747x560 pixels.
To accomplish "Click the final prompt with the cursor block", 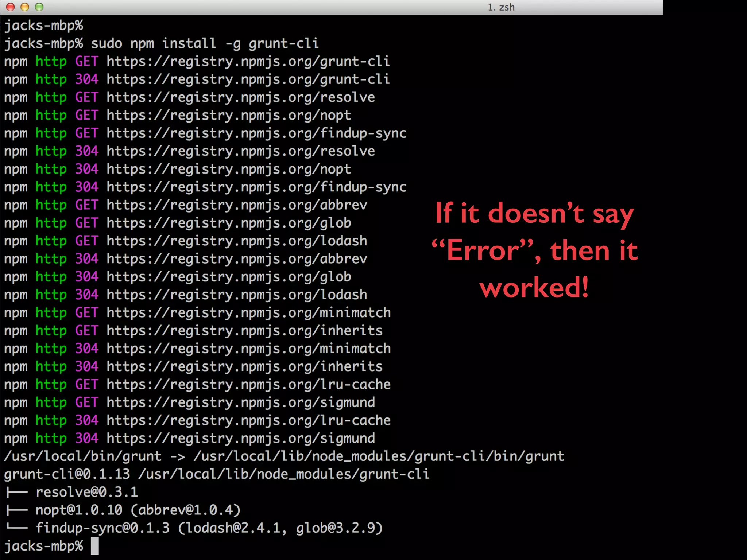I will (x=51, y=546).
